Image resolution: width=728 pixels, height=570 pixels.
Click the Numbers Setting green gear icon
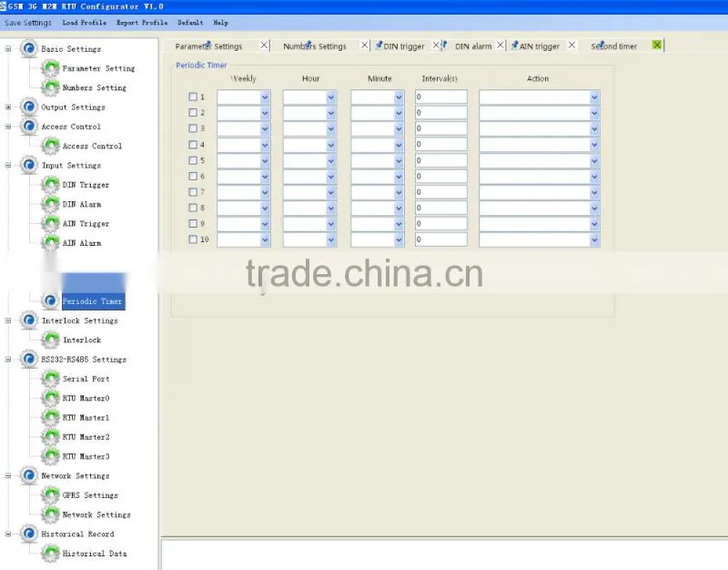(x=50, y=87)
